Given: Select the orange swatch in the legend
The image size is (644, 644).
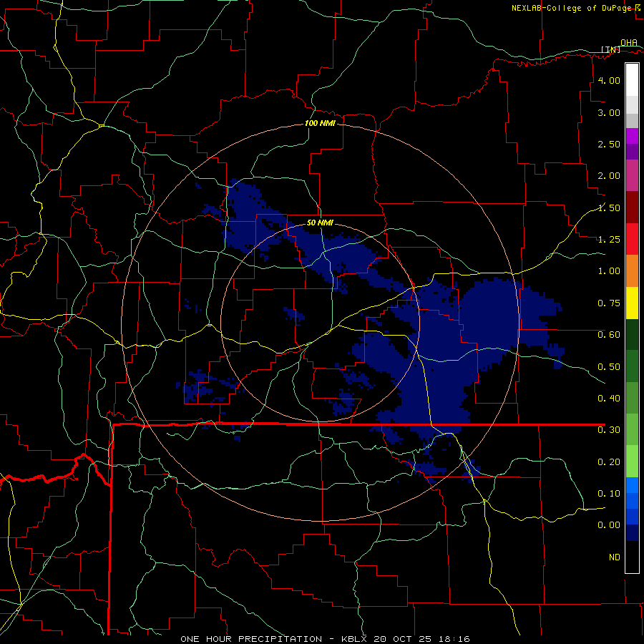Looking at the screenshot, I should point(632,271).
